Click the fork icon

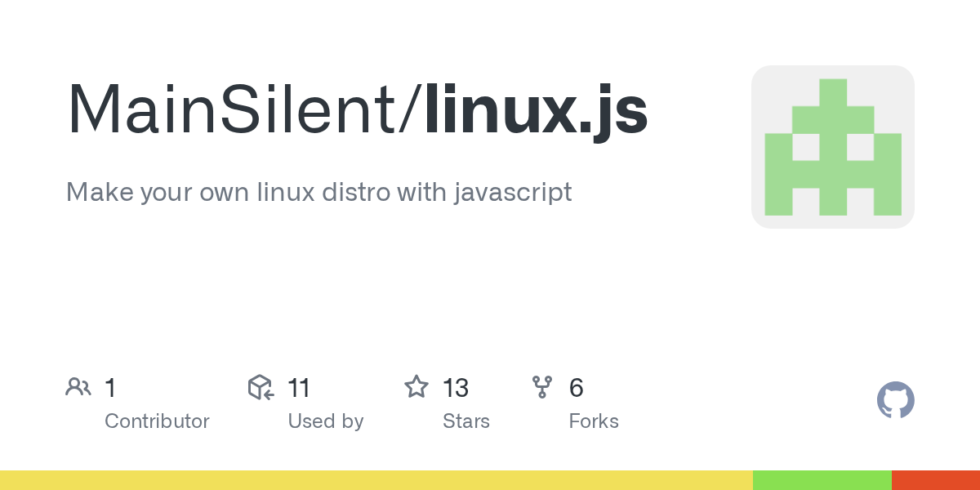click(542, 387)
